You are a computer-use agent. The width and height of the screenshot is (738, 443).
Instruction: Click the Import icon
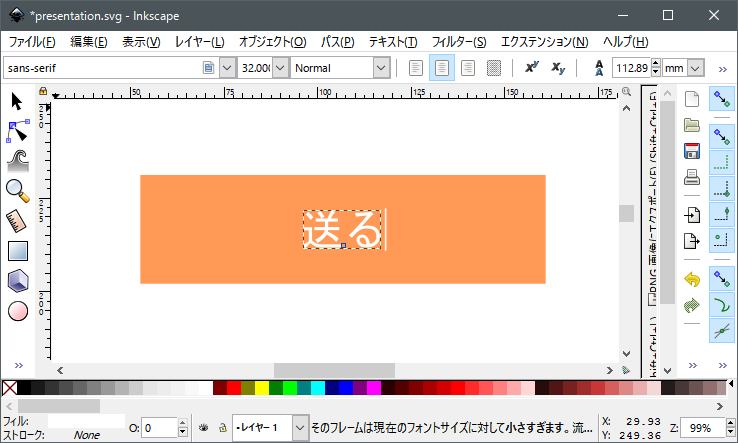click(692, 215)
